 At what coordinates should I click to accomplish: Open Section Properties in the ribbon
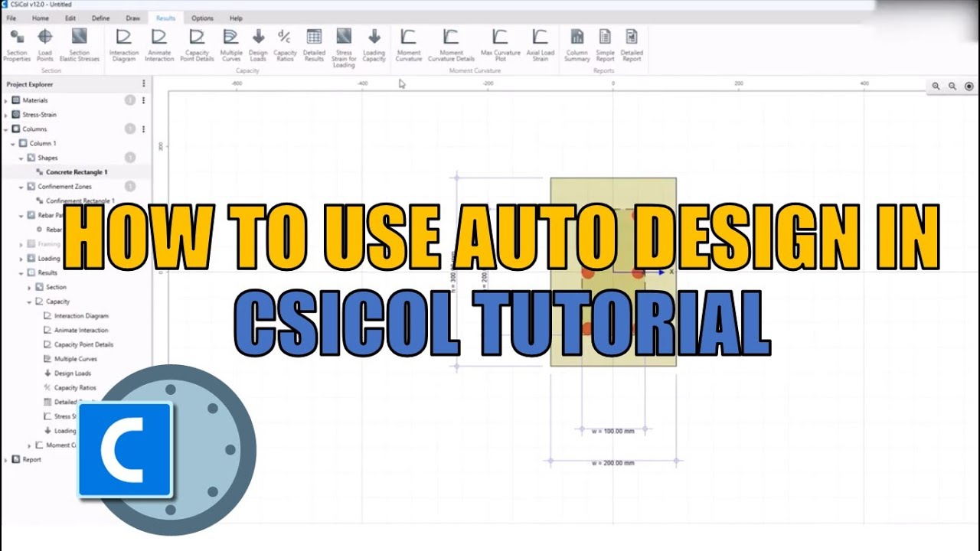tap(17, 45)
